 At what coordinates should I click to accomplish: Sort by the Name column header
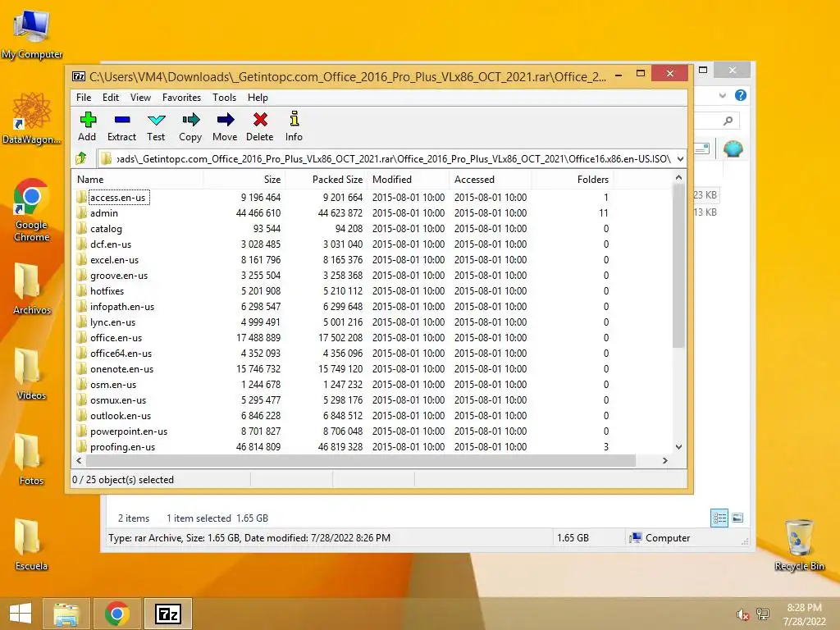click(137, 180)
